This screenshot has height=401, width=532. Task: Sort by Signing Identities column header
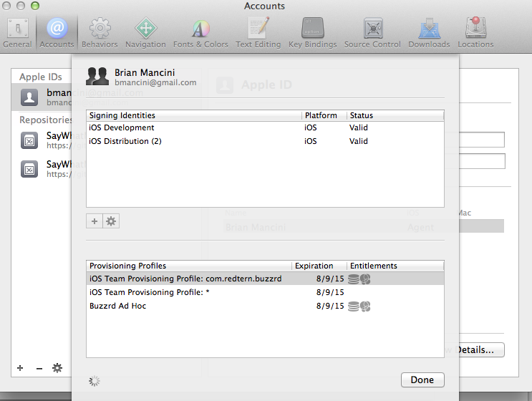pyautogui.click(x=194, y=115)
